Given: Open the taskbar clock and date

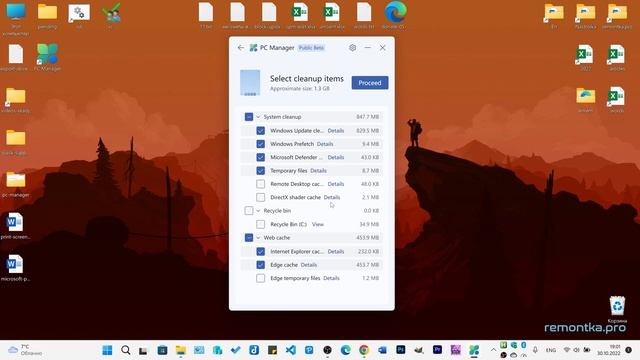Looking at the screenshot, I should pyautogui.click(x=609, y=350).
